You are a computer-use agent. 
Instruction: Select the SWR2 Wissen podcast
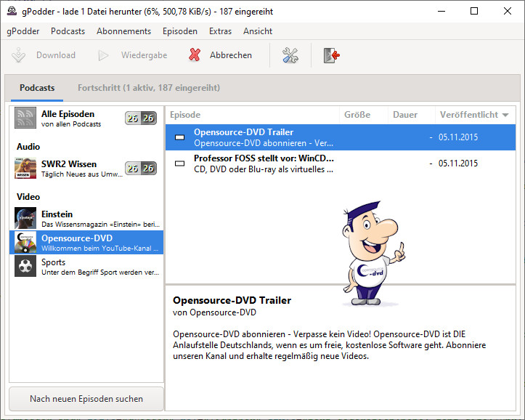point(86,168)
